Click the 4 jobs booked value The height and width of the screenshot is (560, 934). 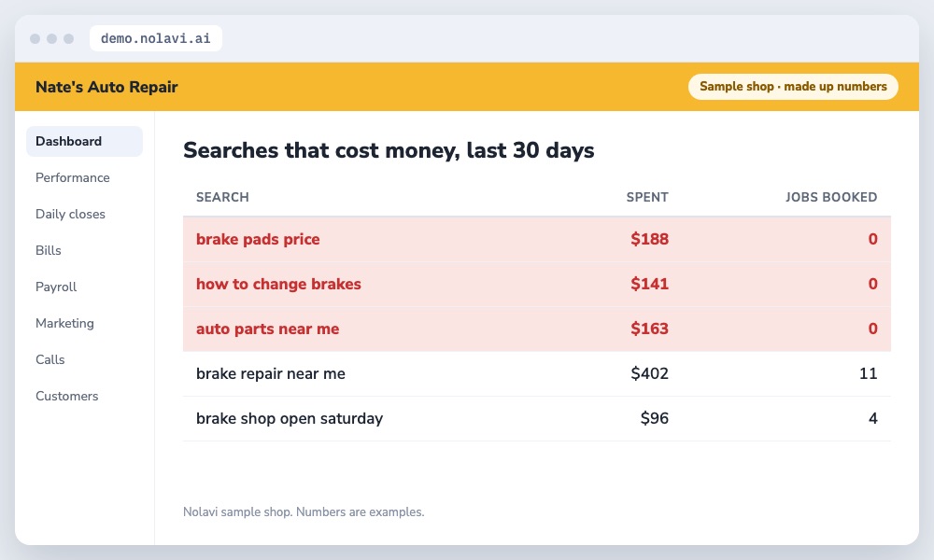click(872, 418)
